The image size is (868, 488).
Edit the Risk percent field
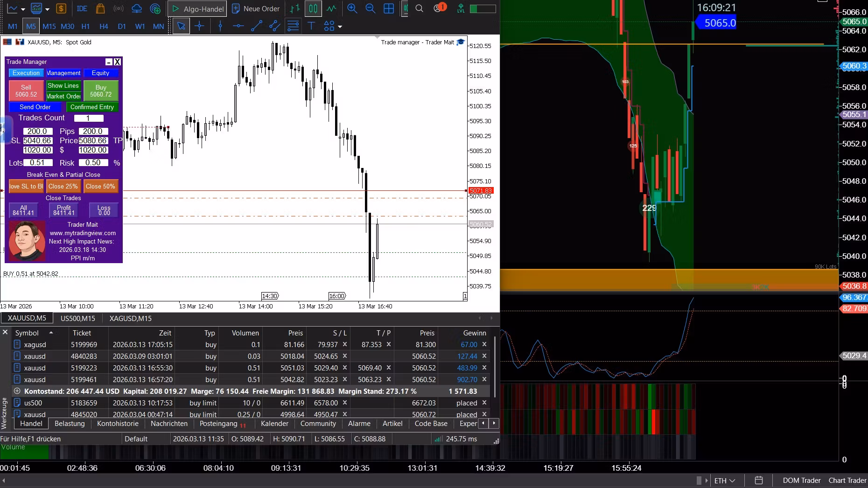click(x=93, y=162)
